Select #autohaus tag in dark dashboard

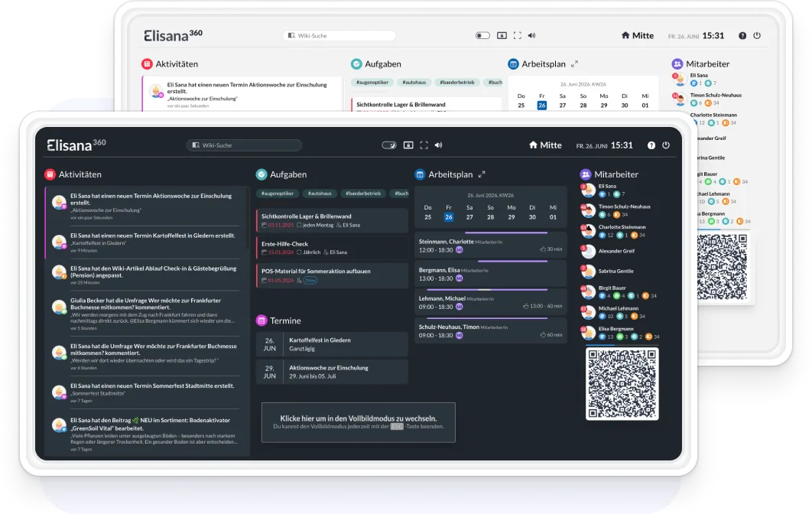coord(320,194)
